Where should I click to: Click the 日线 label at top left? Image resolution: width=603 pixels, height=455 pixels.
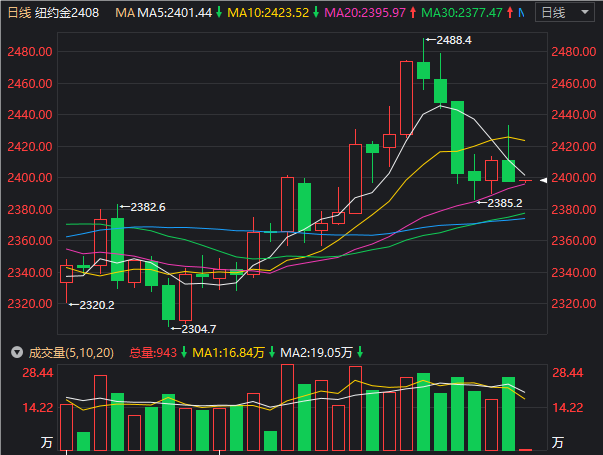click(18, 13)
